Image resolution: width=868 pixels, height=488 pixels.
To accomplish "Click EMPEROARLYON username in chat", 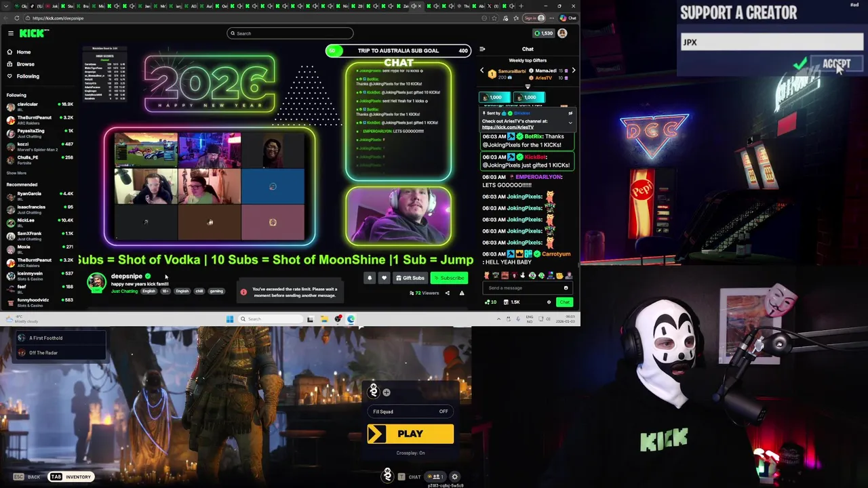I will pyautogui.click(x=538, y=177).
